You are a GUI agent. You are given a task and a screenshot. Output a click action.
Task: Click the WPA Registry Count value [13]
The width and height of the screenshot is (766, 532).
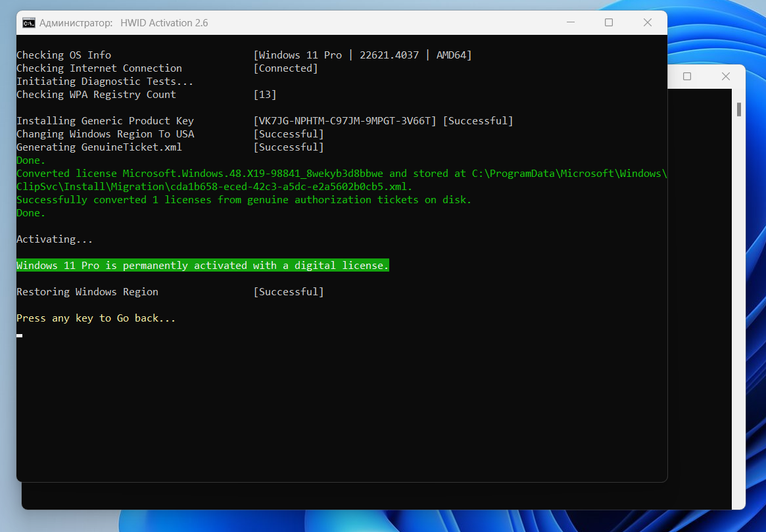265,95
